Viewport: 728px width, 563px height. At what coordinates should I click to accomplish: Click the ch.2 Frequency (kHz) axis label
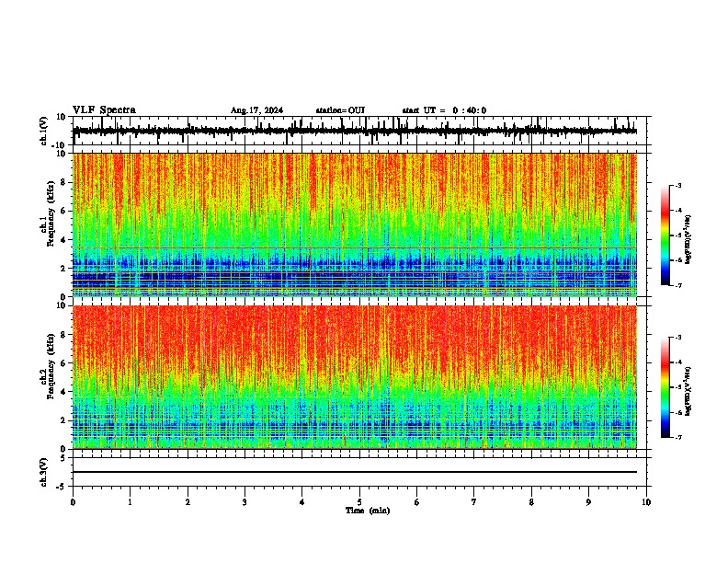pos(48,366)
